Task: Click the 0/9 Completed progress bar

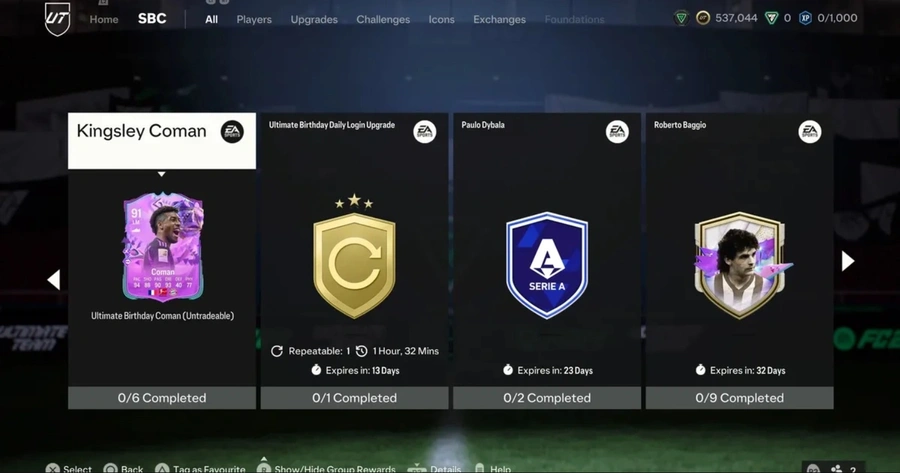Action: (739, 398)
